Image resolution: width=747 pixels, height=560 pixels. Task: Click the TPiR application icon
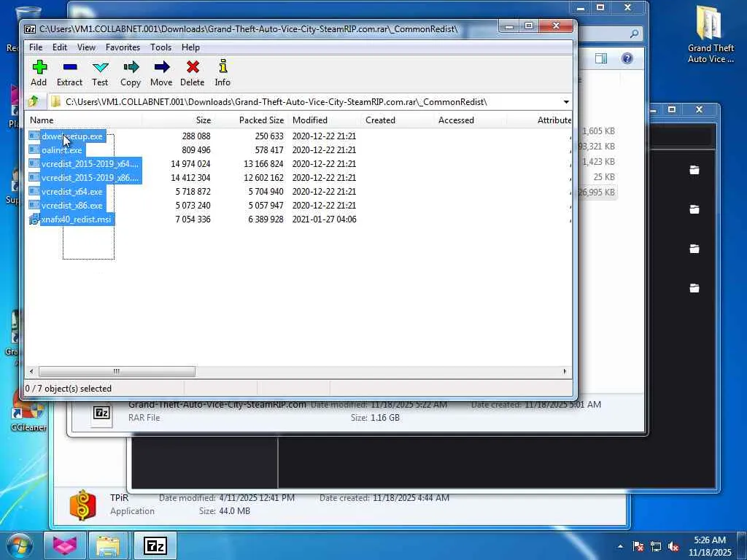pos(82,505)
